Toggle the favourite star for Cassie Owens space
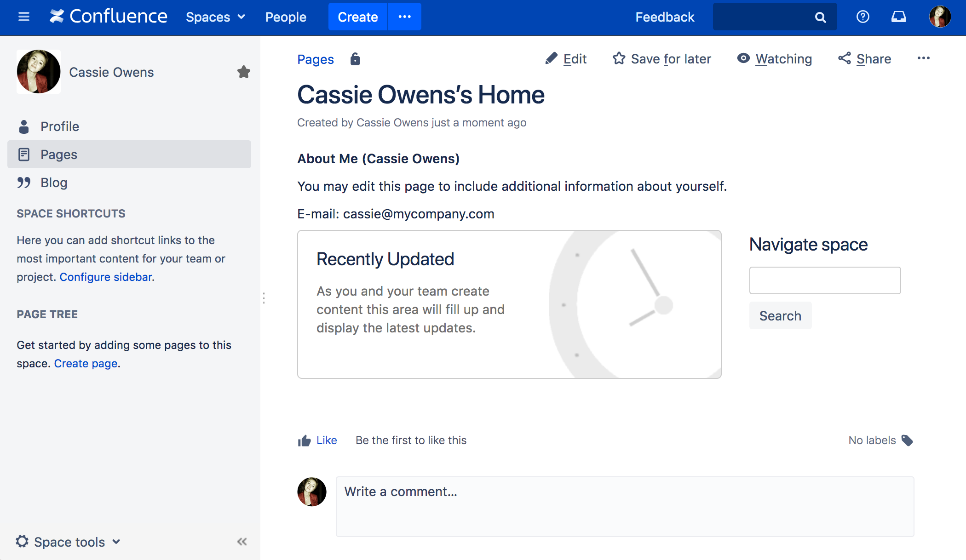This screenshot has height=560, width=966. (243, 72)
